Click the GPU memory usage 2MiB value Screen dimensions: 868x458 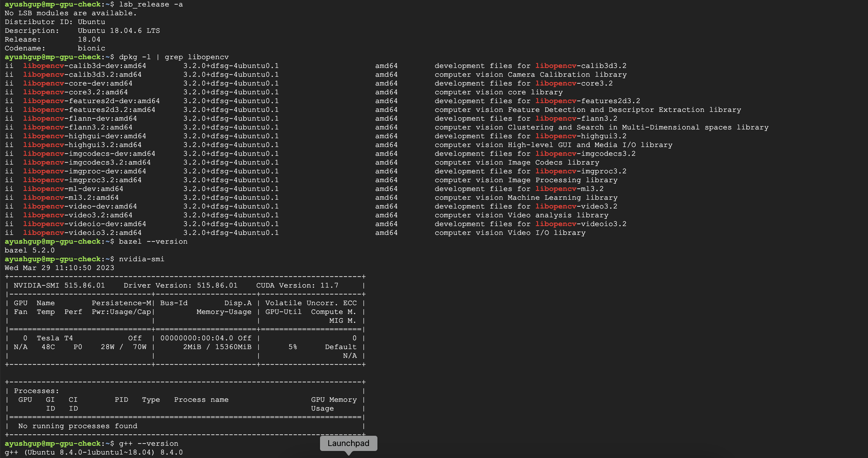tap(191, 346)
